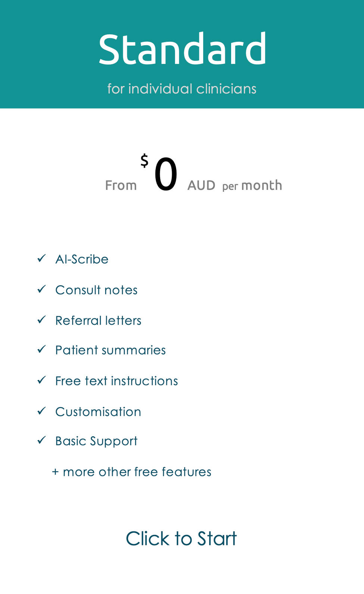Click the checkmark beside Referral letters

(41, 320)
